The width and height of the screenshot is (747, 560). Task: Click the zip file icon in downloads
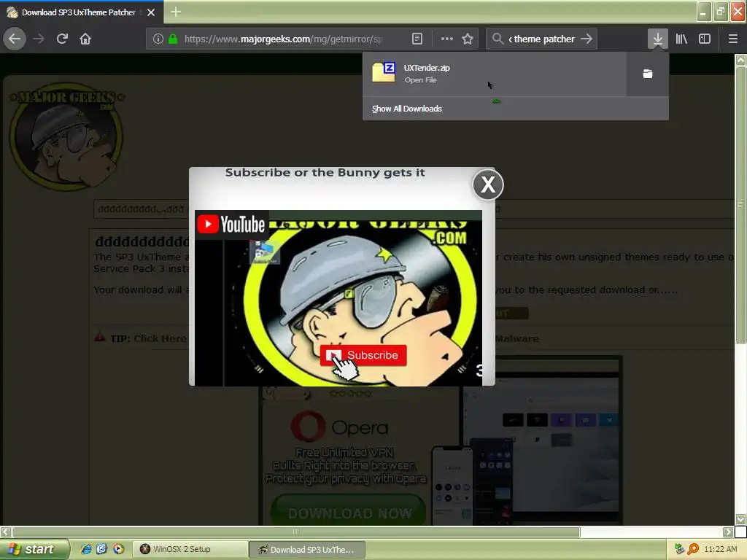click(384, 72)
